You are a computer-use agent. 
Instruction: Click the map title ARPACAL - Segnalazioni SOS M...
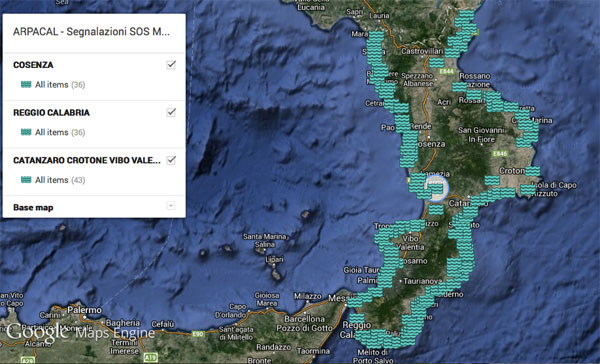tap(91, 31)
